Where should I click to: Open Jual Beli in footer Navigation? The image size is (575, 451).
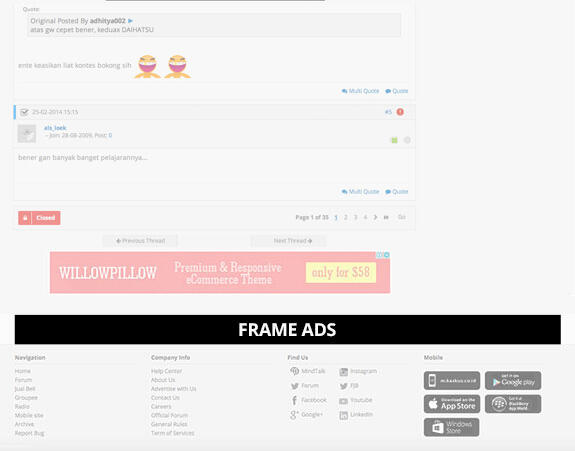25,389
